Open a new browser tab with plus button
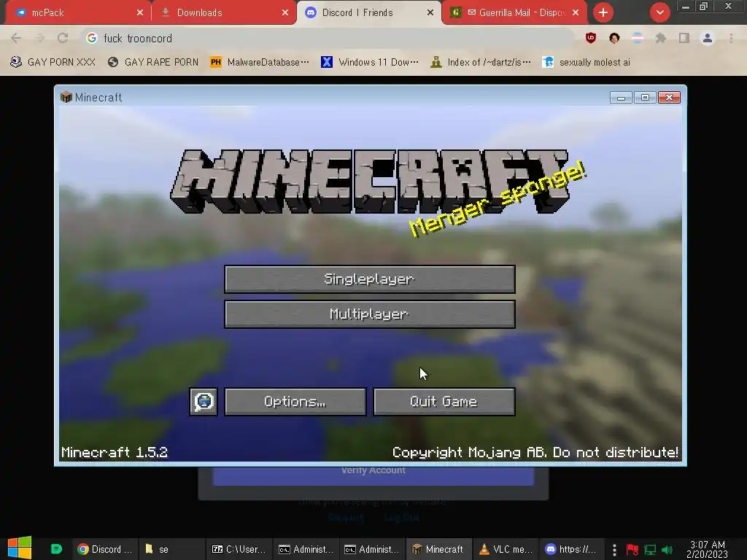 [x=603, y=13]
